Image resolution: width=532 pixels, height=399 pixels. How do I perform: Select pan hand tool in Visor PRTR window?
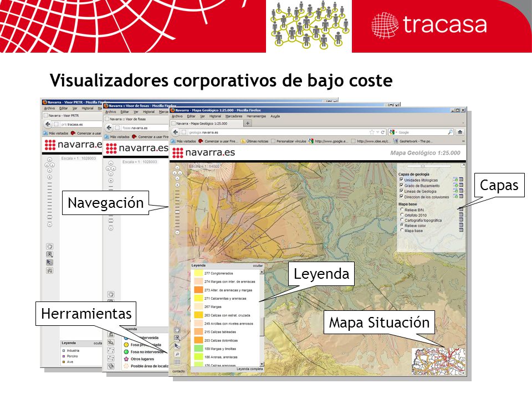click(49, 246)
